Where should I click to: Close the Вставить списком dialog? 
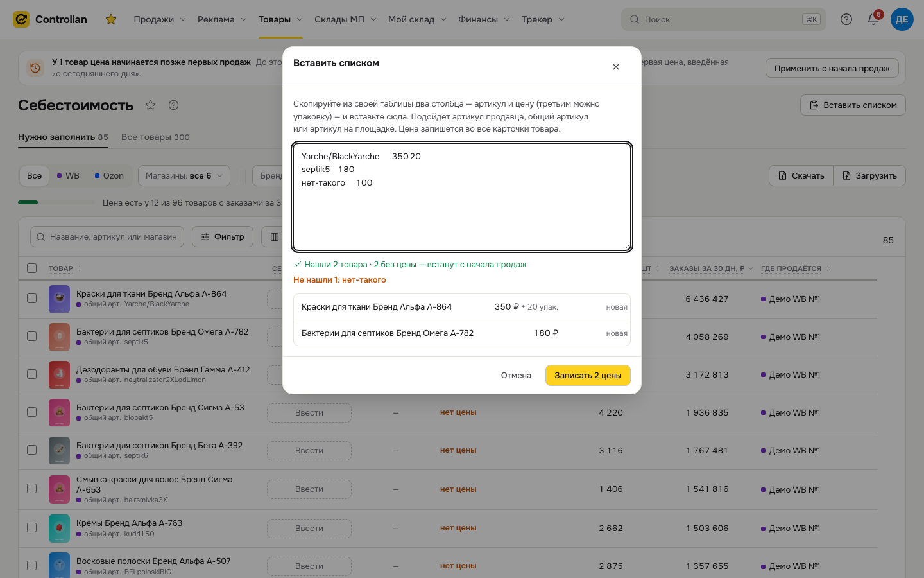(615, 67)
